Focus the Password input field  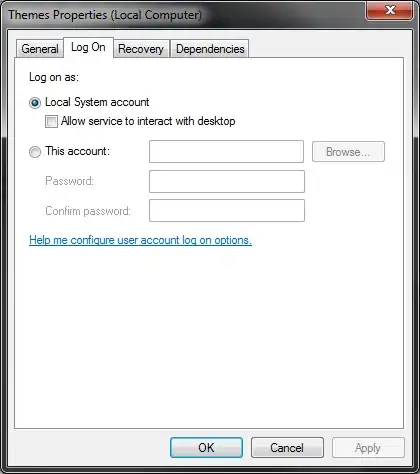[227, 181]
